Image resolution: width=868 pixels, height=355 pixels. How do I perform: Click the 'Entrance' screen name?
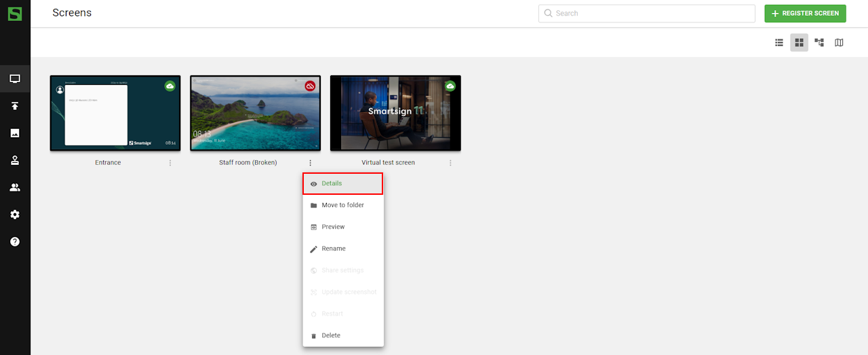[108, 163]
